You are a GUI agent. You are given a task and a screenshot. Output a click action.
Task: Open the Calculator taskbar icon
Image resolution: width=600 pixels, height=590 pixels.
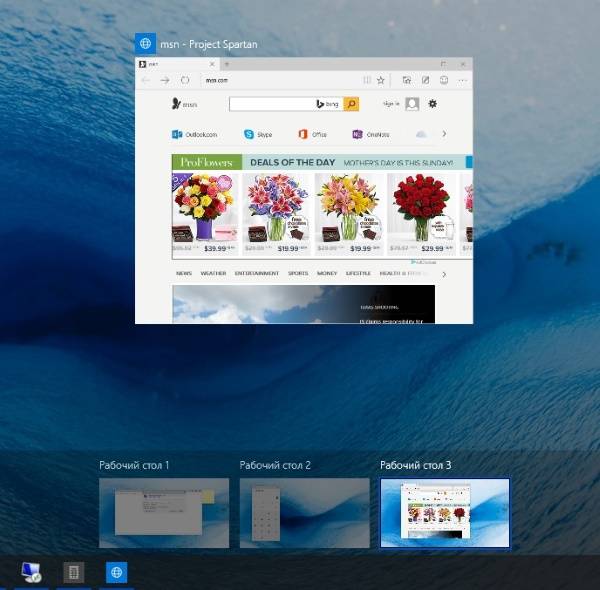pyautogui.click(x=73, y=572)
